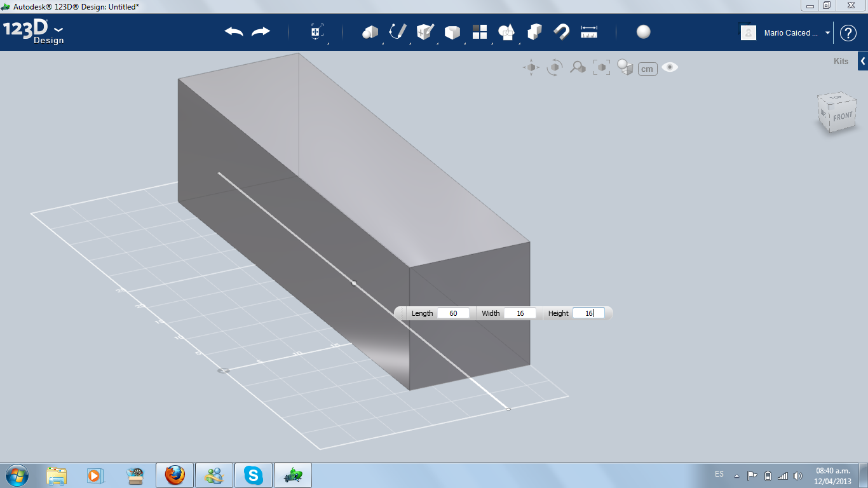This screenshot has width=868, height=488.
Task: Show hidden system tray icons
Action: click(736, 476)
